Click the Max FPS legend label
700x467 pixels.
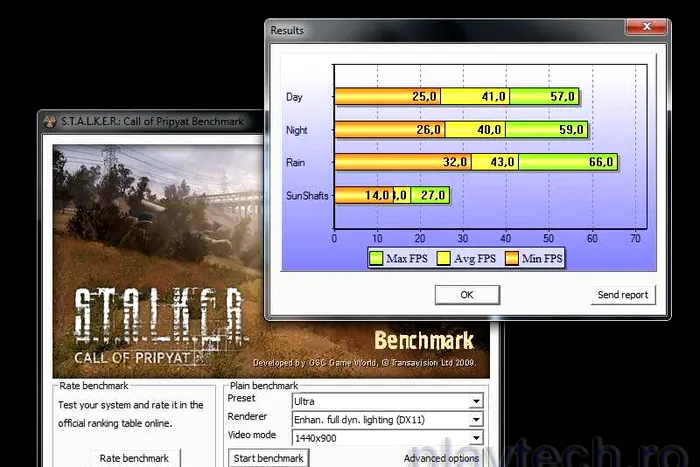tap(407, 259)
